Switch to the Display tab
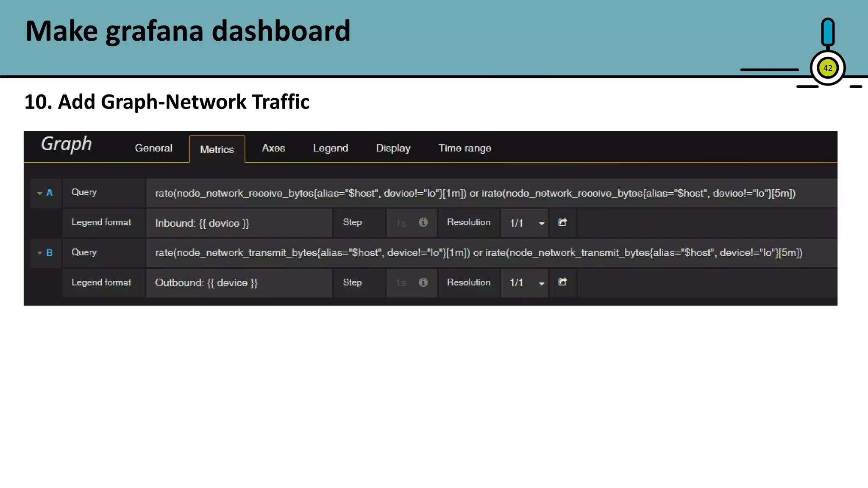Image resolution: width=868 pixels, height=488 pixels. point(393,148)
